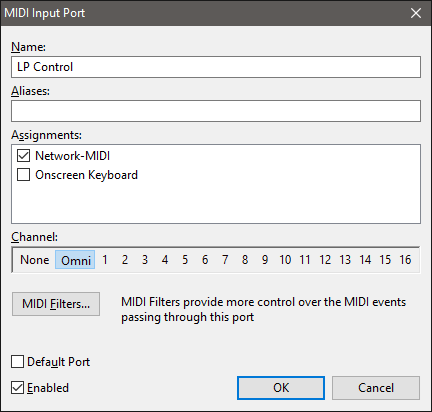
Task: Confirm with the OK button
Action: tap(281, 388)
